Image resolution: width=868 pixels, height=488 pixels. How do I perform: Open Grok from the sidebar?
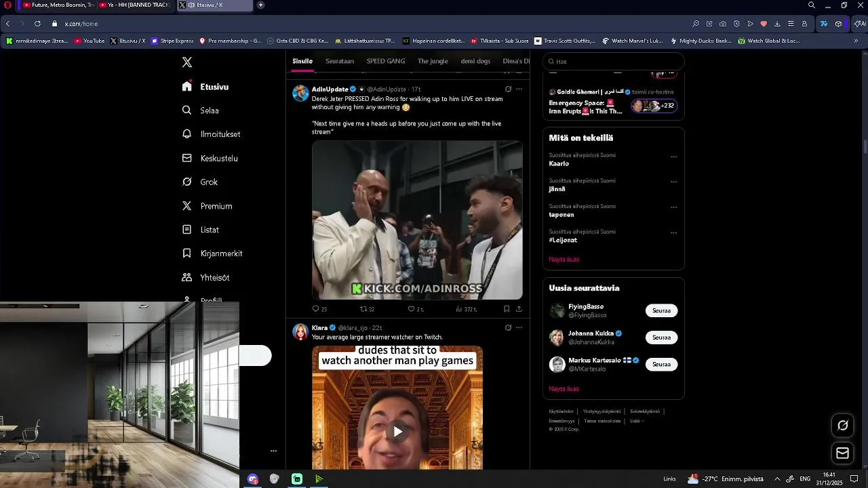pos(200,182)
